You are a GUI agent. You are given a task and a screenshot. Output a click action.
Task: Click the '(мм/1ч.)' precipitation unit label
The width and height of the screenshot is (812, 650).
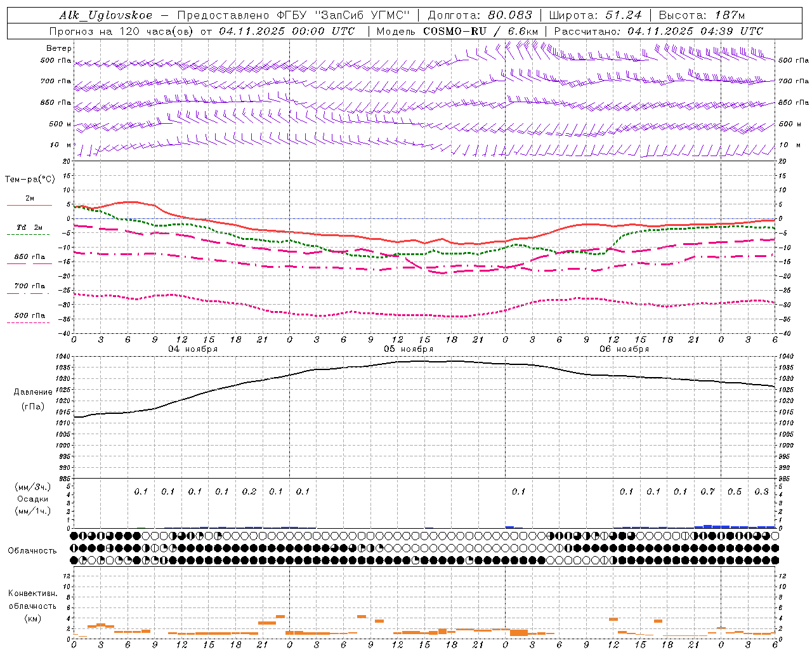click(33, 511)
